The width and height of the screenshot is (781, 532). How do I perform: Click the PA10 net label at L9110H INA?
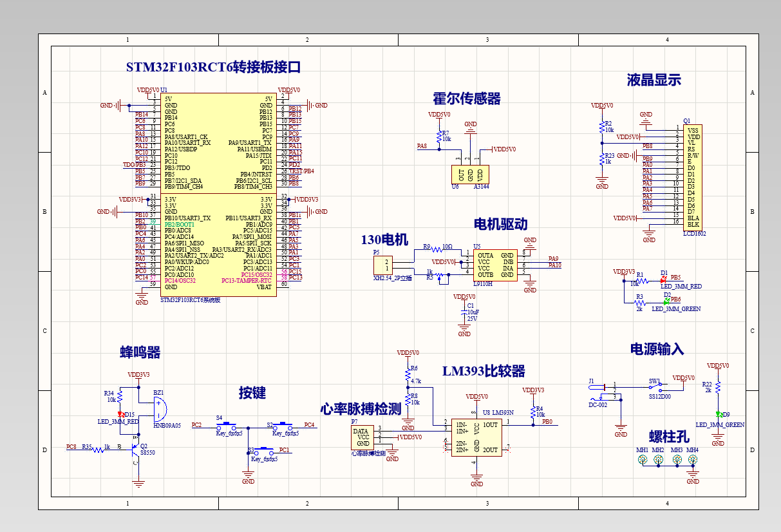coord(554,265)
